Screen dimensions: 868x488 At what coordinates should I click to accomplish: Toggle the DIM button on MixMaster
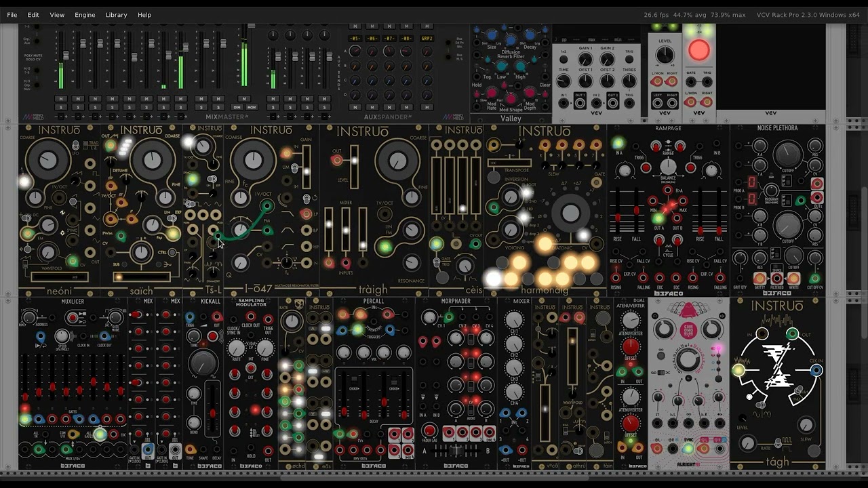pyautogui.click(x=237, y=107)
